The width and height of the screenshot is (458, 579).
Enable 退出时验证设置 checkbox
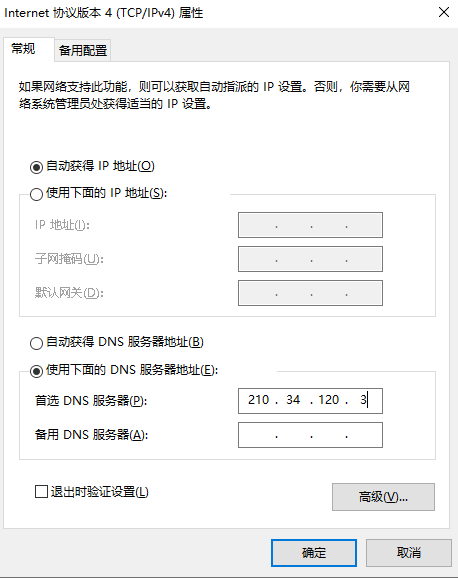pyautogui.click(x=41, y=491)
